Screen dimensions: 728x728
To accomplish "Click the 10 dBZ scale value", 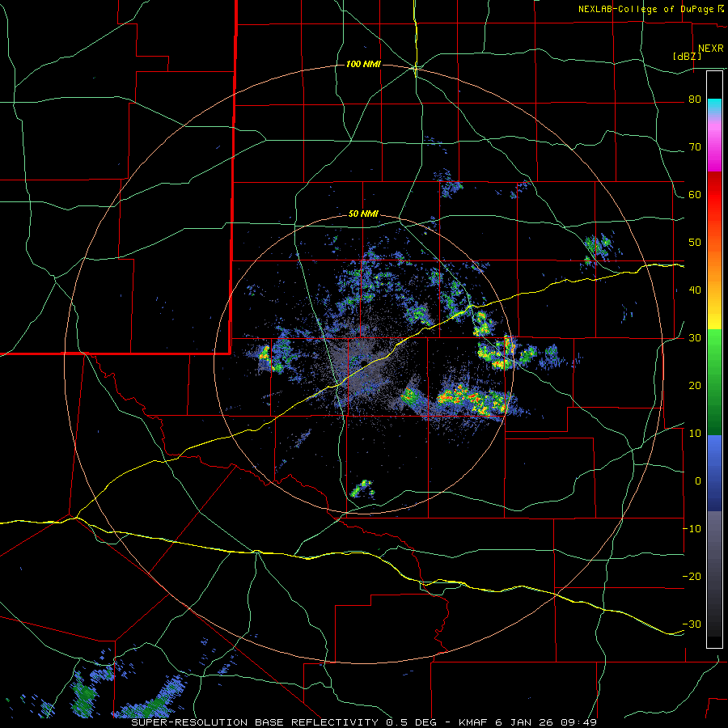I will pos(695,434).
